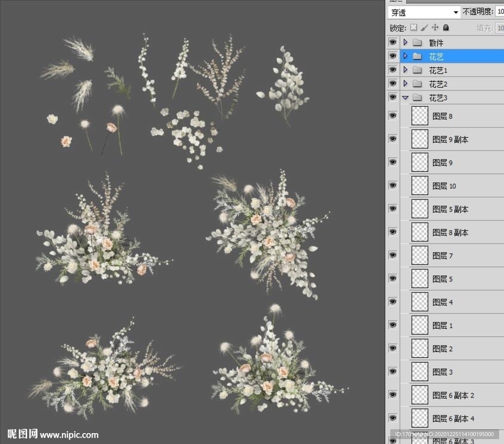504x444 pixels.
Task: Hide the 图层 8 layer
Action: (x=393, y=116)
